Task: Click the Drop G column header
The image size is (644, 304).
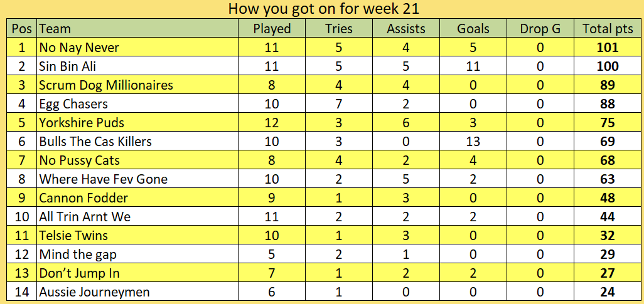Action: (540, 28)
